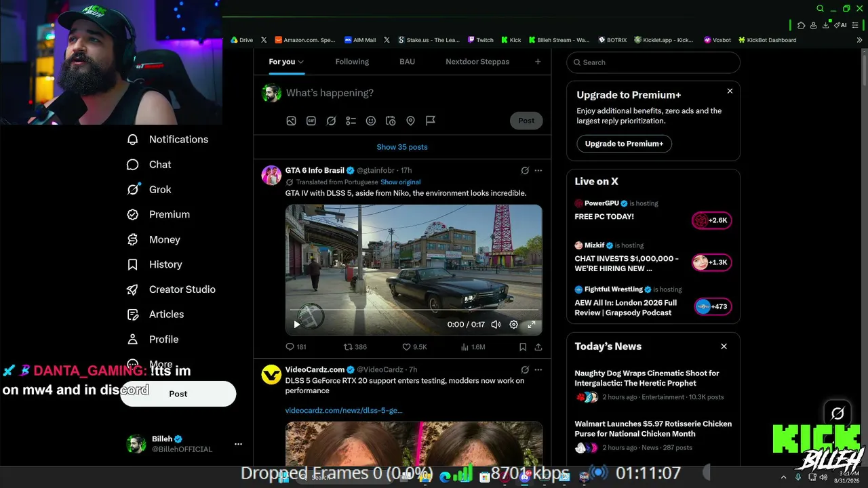Dismiss the Upgrade to Premium+ card
Viewport: 868px width, 488px height.
click(x=730, y=91)
